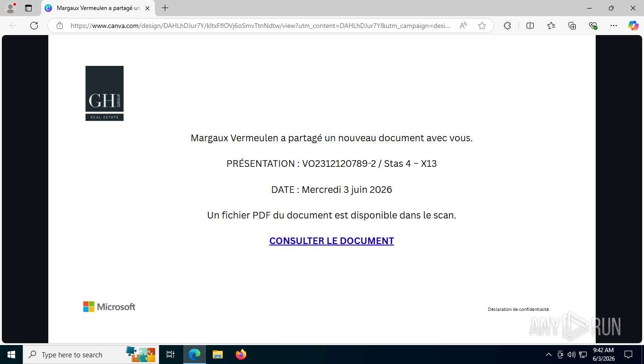Open the Collections icon
The height and width of the screenshot is (364, 644).
pos(572,26)
